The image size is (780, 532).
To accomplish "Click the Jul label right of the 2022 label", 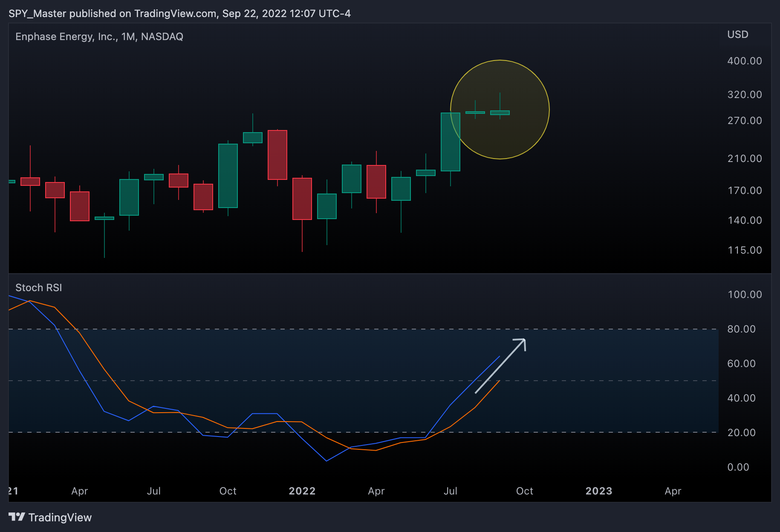I will [451, 491].
